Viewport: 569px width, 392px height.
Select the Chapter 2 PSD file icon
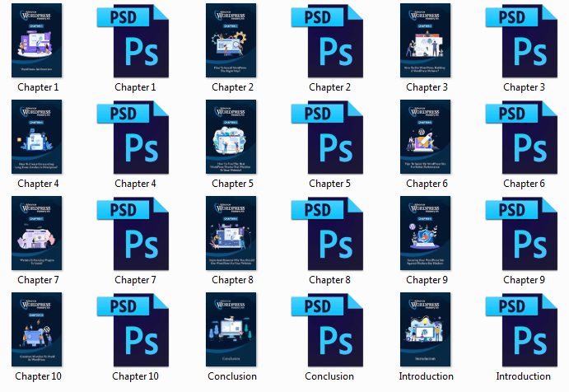click(x=328, y=40)
